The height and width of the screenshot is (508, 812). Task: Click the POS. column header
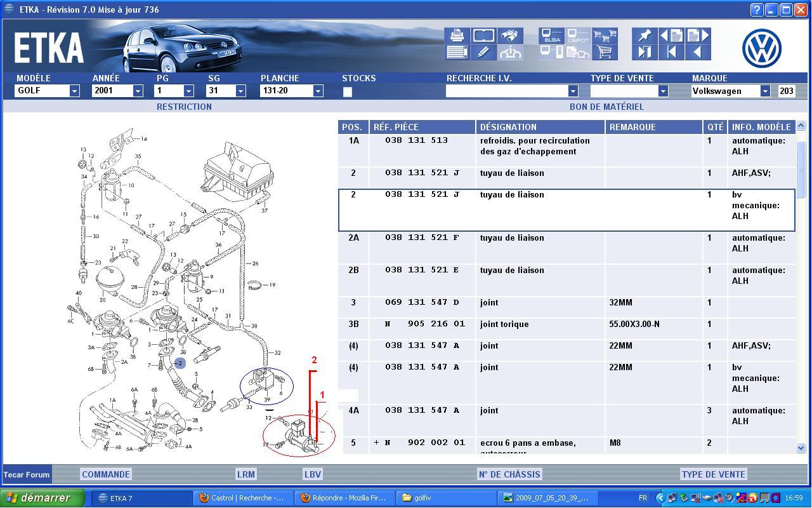tap(352, 127)
